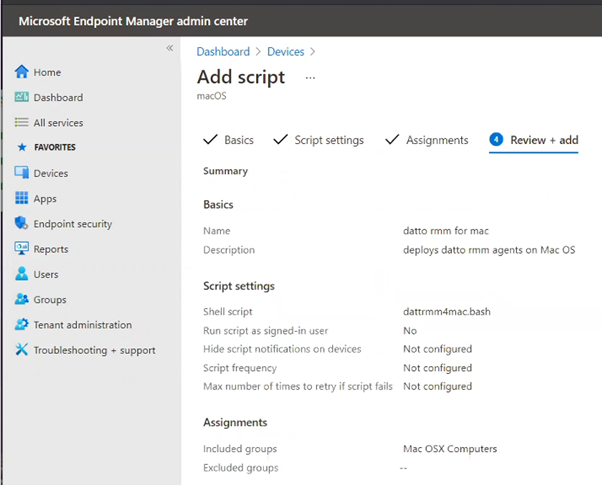Click description 'deploys datto rmm agents on Mac OS'

(489, 250)
